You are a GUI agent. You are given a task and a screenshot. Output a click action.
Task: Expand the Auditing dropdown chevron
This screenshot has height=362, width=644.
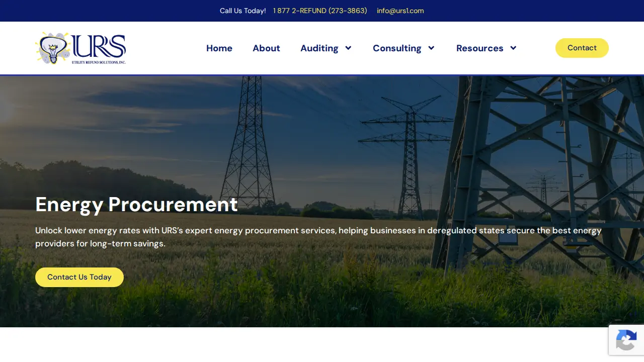(x=348, y=48)
